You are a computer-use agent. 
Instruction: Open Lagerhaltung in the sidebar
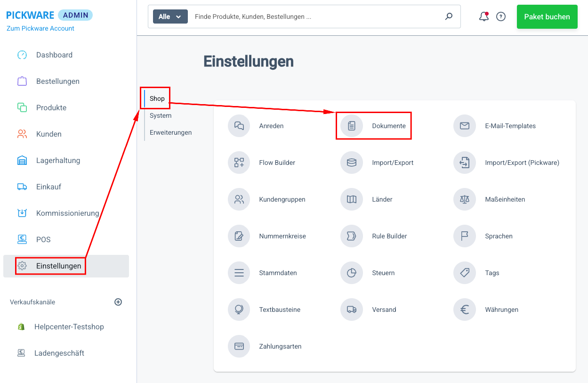coord(58,160)
